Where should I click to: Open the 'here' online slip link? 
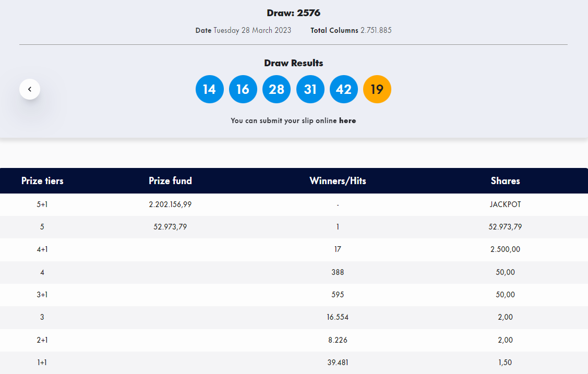click(x=347, y=120)
